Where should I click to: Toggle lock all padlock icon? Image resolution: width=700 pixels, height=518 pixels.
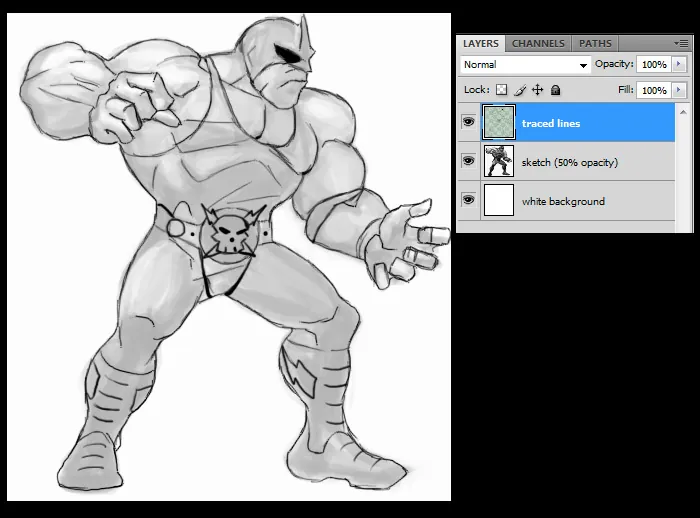coord(555,90)
